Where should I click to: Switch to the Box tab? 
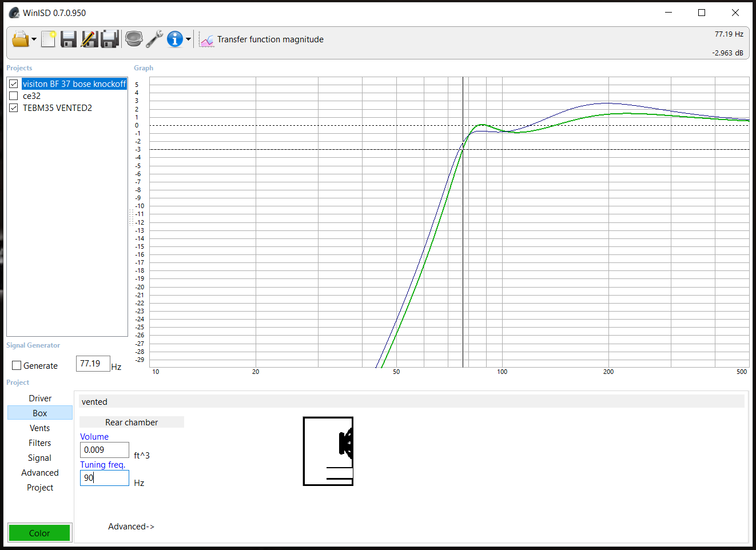tap(40, 413)
